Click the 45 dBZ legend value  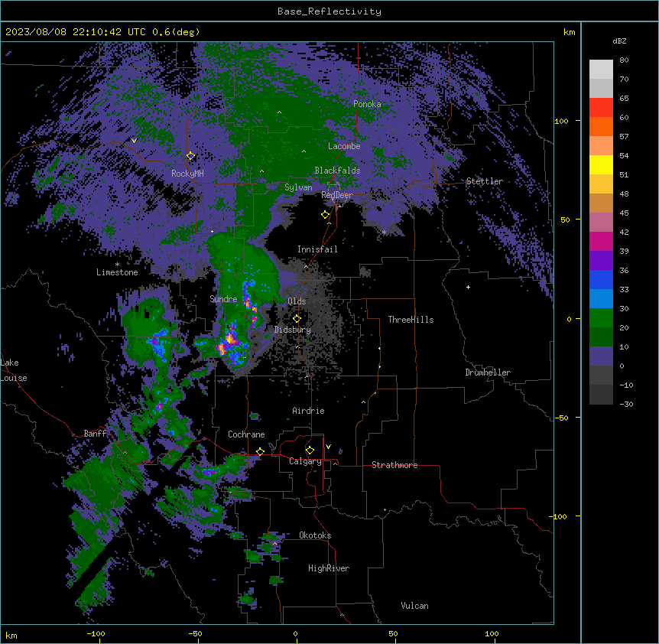(x=624, y=213)
